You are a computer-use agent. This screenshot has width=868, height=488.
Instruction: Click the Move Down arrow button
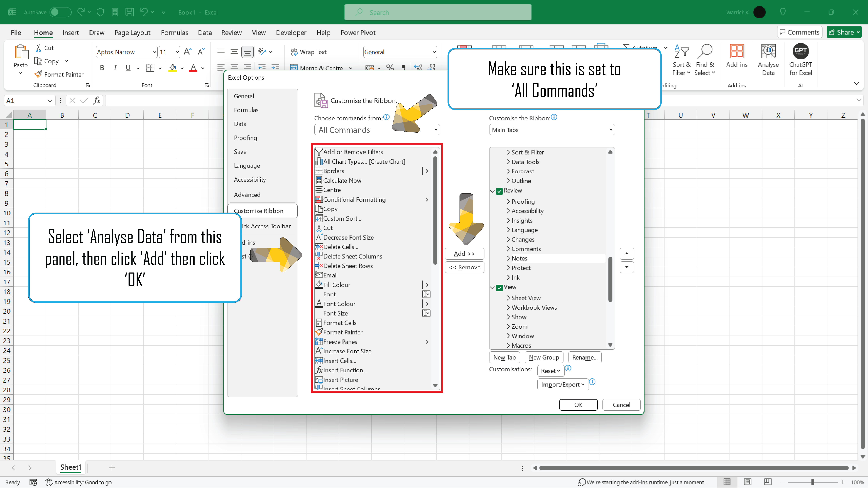[x=626, y=267]
